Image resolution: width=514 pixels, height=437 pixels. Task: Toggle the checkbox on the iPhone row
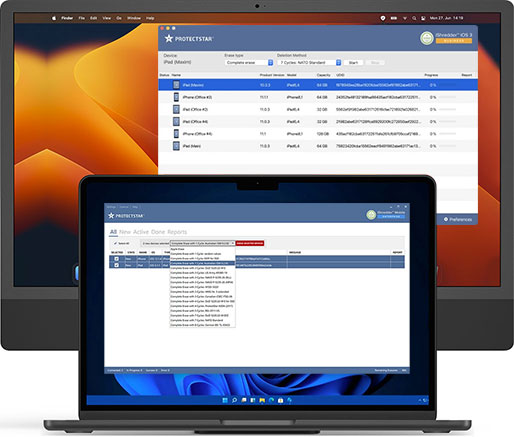(x=116, y=259)
